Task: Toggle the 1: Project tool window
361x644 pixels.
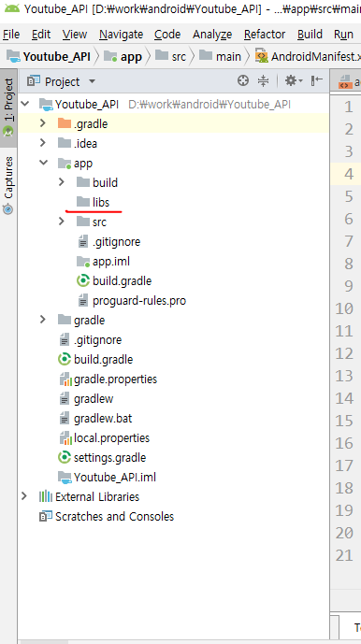Action: 8,107
